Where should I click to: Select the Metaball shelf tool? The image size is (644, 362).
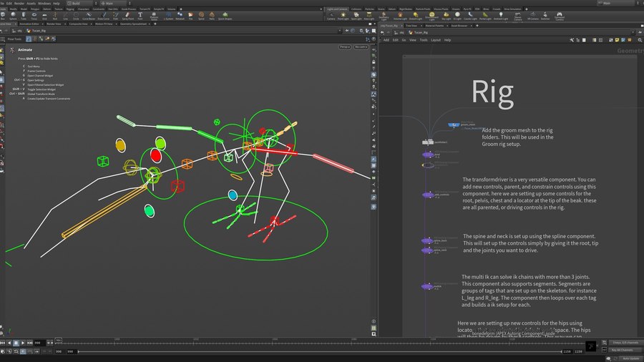(x=180, y=16)
